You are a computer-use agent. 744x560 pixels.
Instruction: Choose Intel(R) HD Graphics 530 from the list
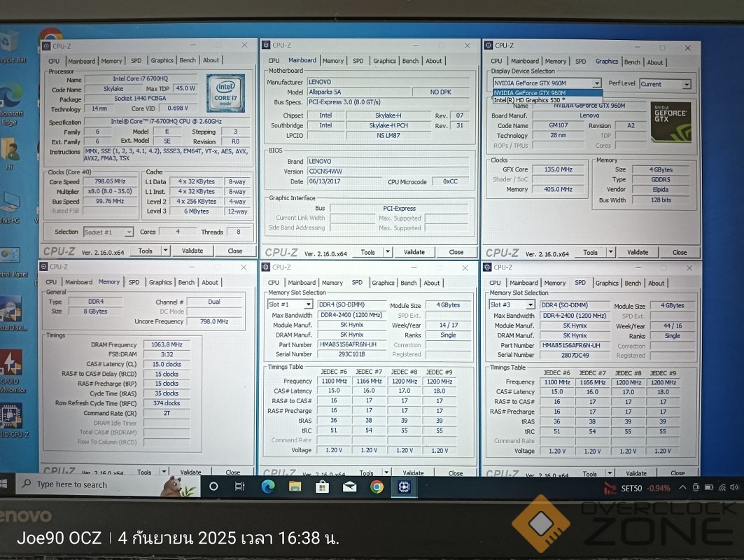[547, 100]
